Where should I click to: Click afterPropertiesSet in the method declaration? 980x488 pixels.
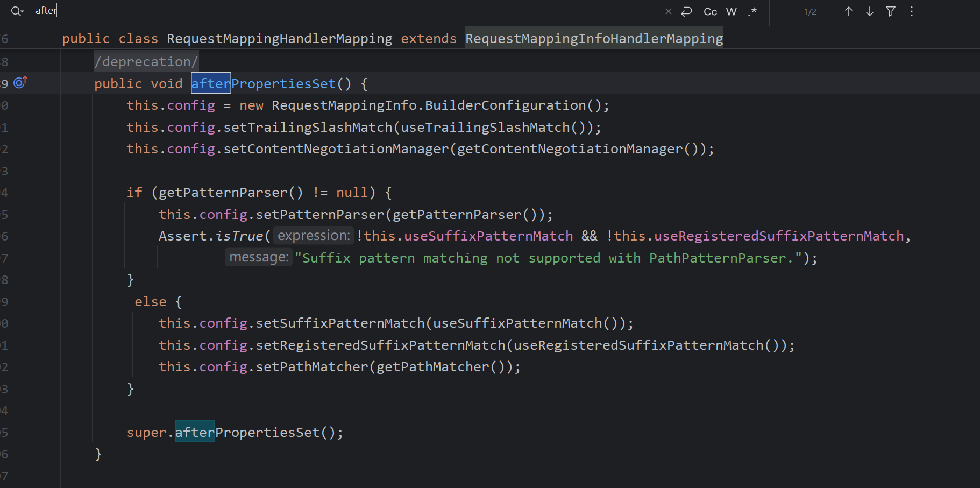(x=264, y=84)
